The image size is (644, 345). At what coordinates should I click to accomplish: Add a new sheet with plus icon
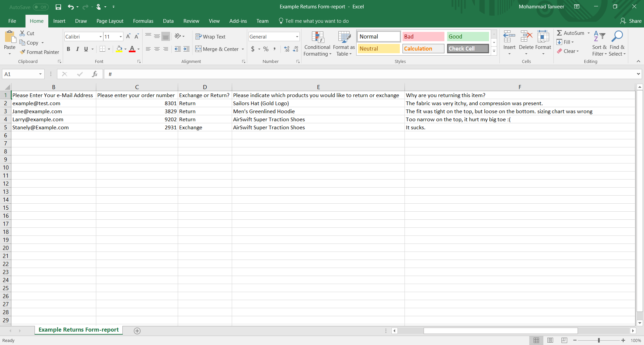coord(137,331)
